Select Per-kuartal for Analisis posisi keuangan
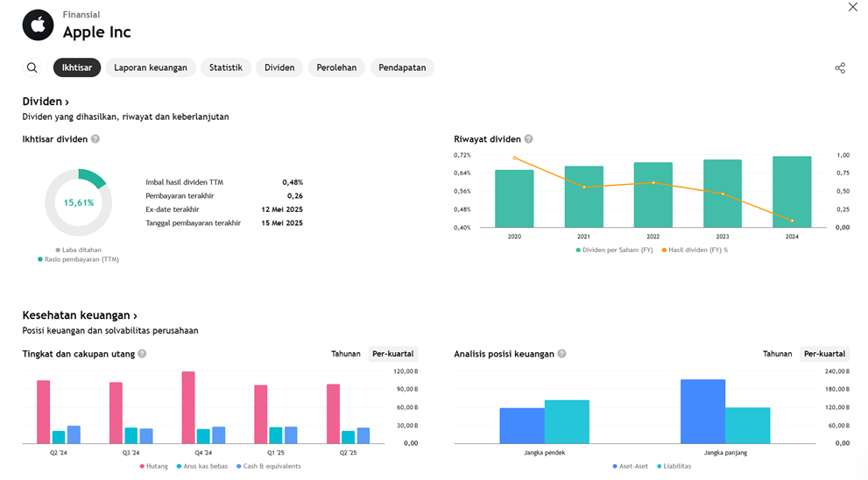 click(x=825, y=354)
